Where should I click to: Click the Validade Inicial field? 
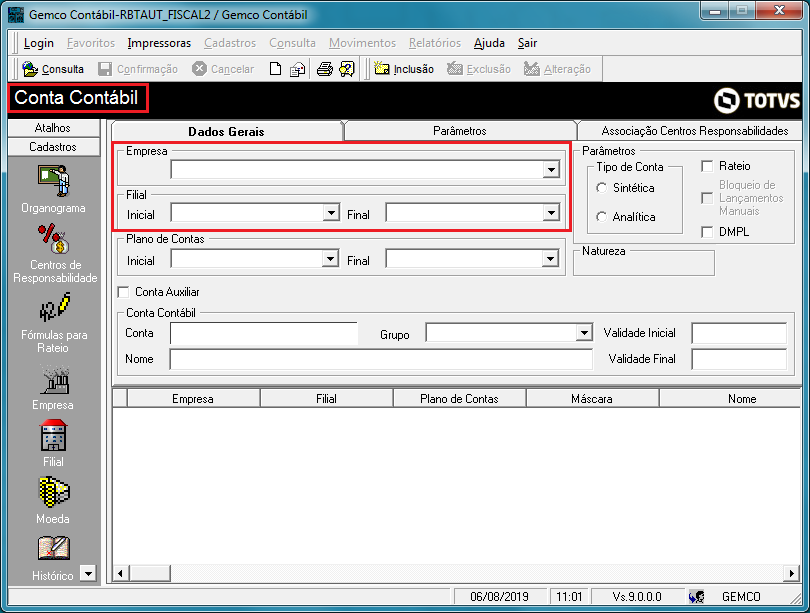click(x=739, y=333)
